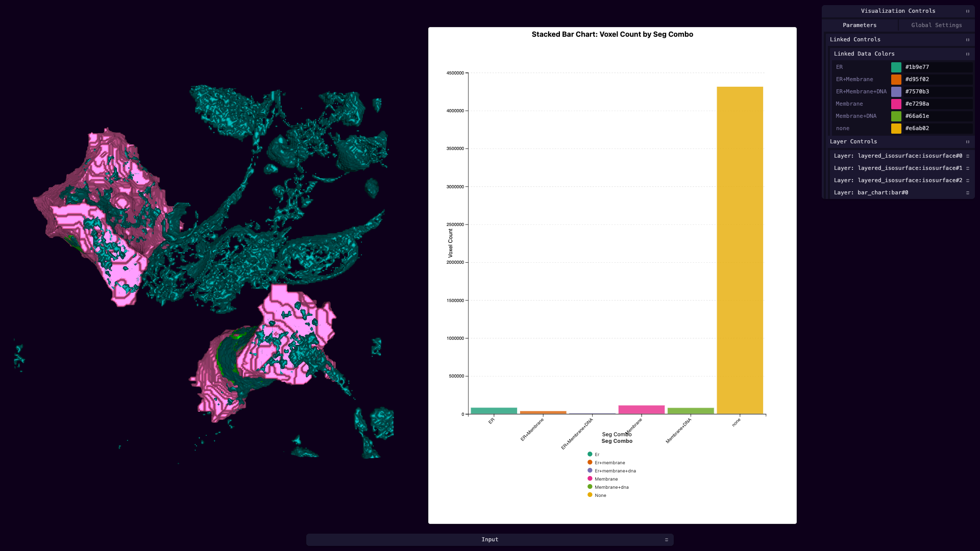Expand the Input panel at the bottom

(490, 540)
